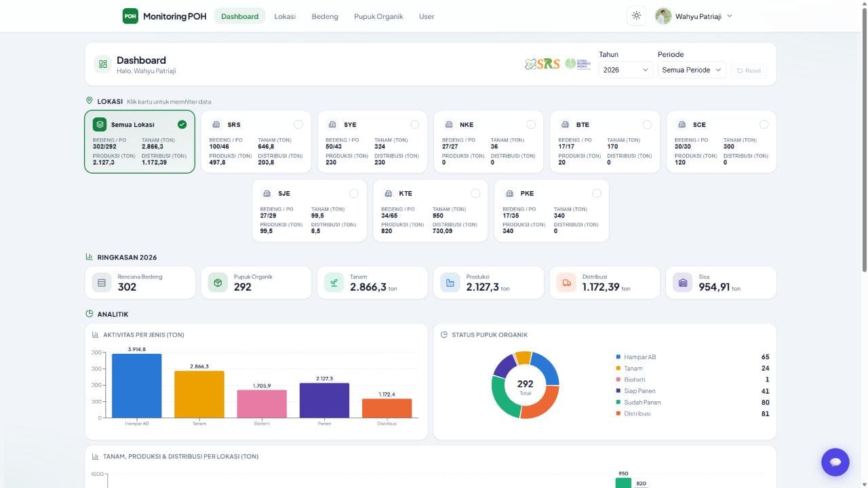Click the Sudah Panen legend entry

click(692, 402)
